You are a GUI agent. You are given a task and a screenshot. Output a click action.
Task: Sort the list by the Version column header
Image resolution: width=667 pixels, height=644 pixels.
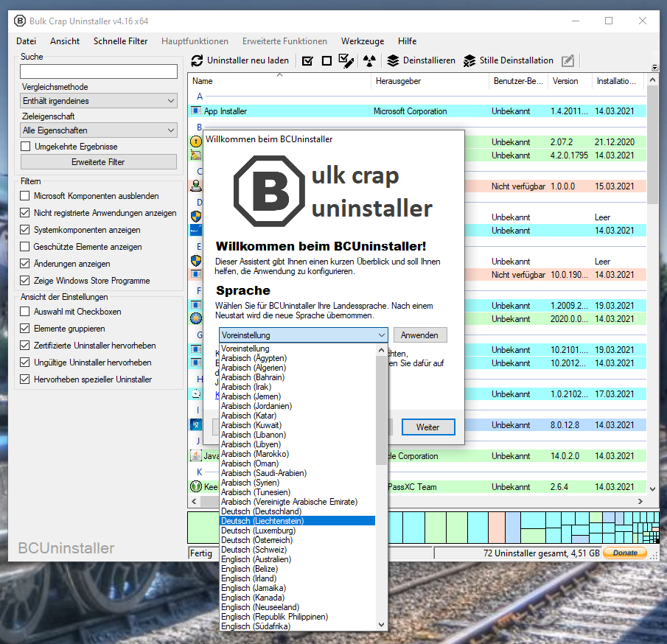point(570,81)
